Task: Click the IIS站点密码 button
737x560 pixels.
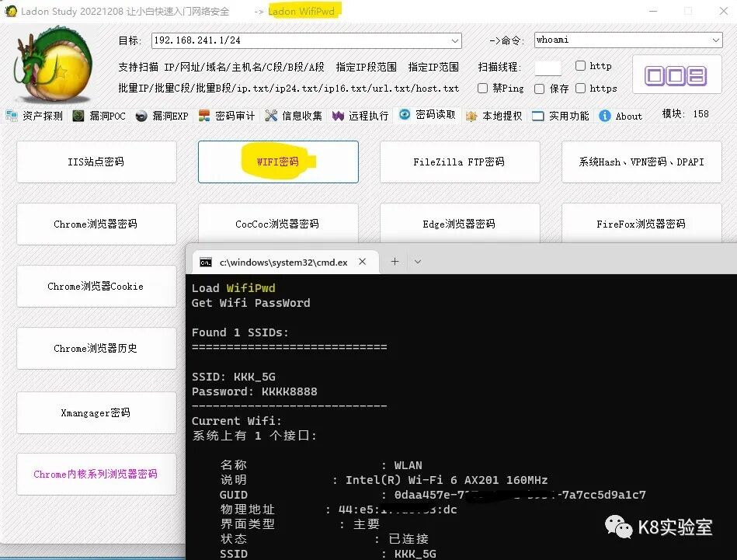Action: [x=96, y=162]
